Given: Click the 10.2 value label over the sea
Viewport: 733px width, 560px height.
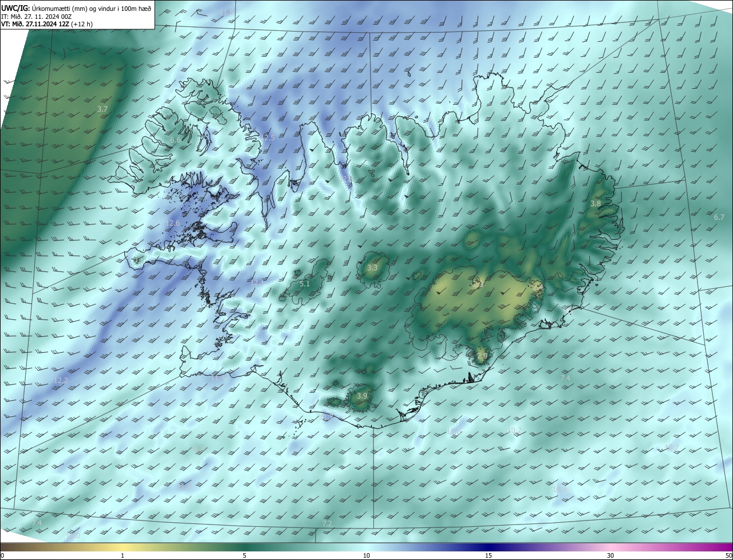Looking at the screenshot, I should pos(514,430).
